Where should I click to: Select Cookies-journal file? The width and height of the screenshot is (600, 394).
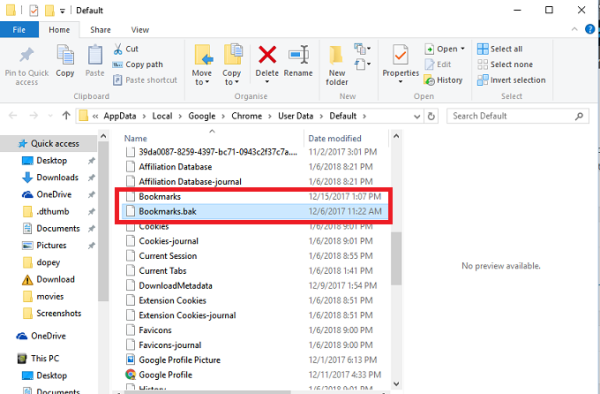(254, 241)
